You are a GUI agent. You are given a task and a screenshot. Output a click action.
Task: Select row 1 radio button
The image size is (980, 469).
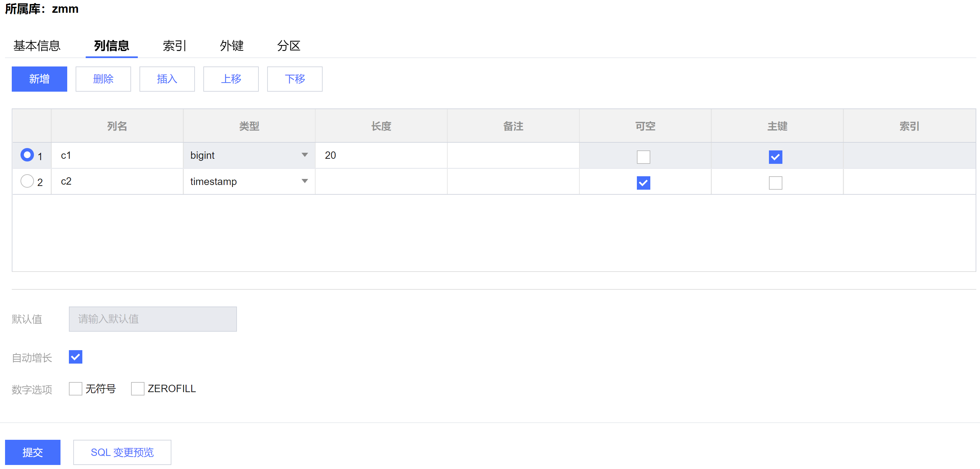coord(27,155)
